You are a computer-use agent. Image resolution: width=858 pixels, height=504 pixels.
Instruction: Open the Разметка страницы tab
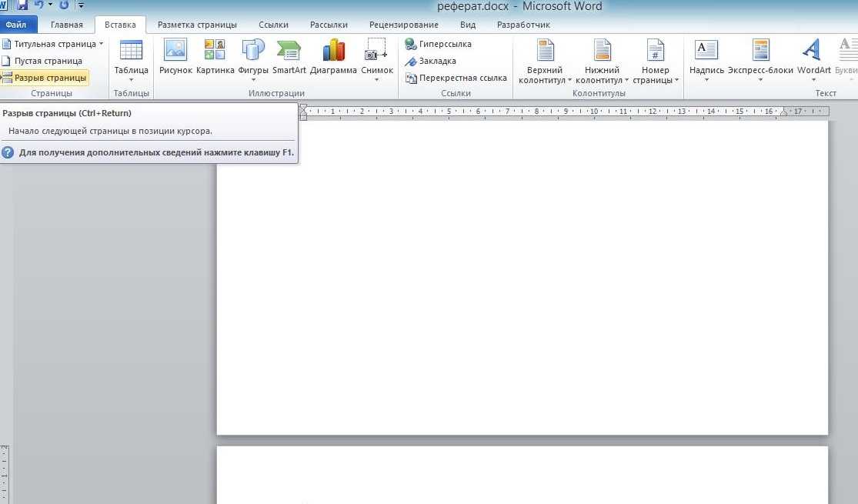point(197,25)
